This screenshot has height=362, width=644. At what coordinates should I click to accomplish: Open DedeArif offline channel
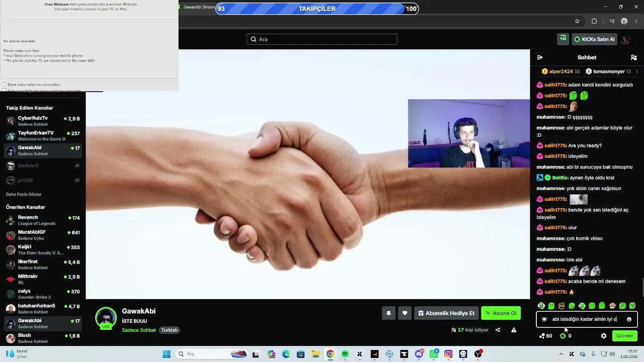click(43, 165)
